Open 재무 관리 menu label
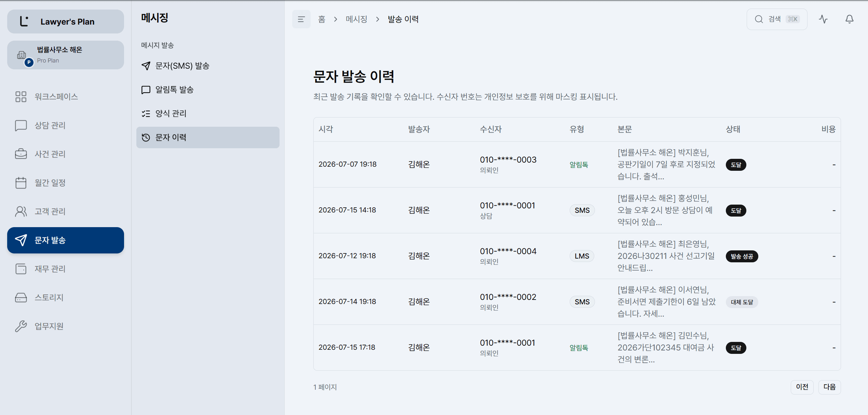The width and height of the screenshot is (868, 415). (x=50, y=269)
